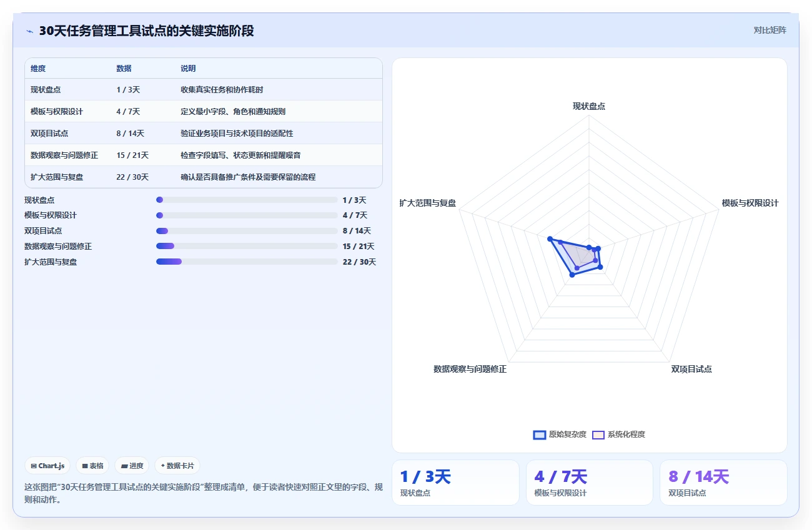Click the 系统化程度 legend color box
This screenshot has height=530, width=812.
pos(598,435)
